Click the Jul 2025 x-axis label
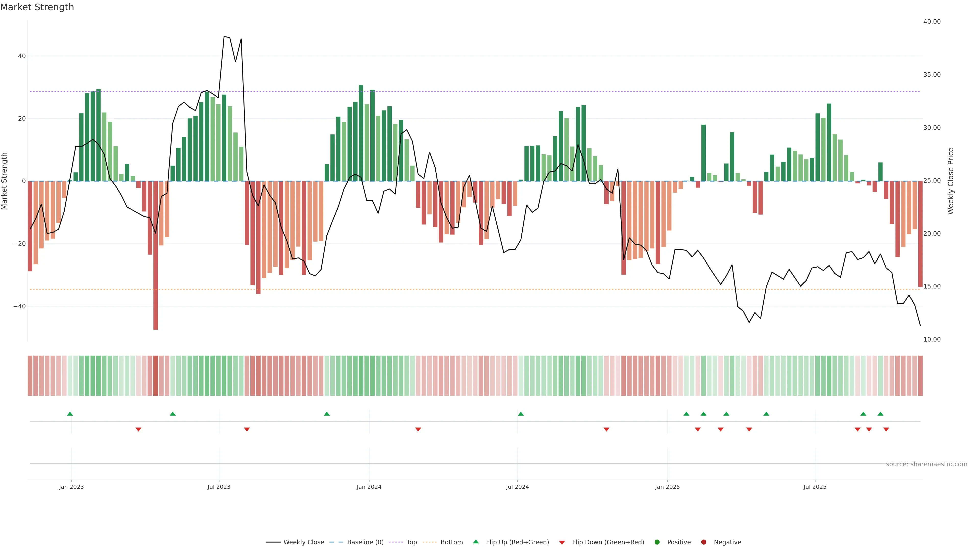 [x=815, y=487]
